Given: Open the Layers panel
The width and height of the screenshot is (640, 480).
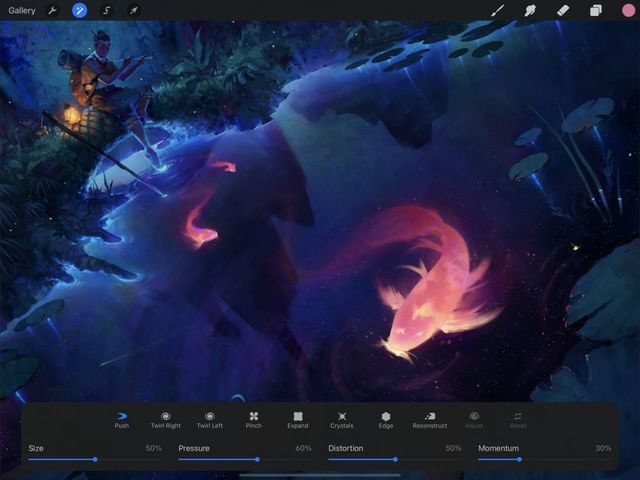Looking at the screenshot, I should 596,11.
